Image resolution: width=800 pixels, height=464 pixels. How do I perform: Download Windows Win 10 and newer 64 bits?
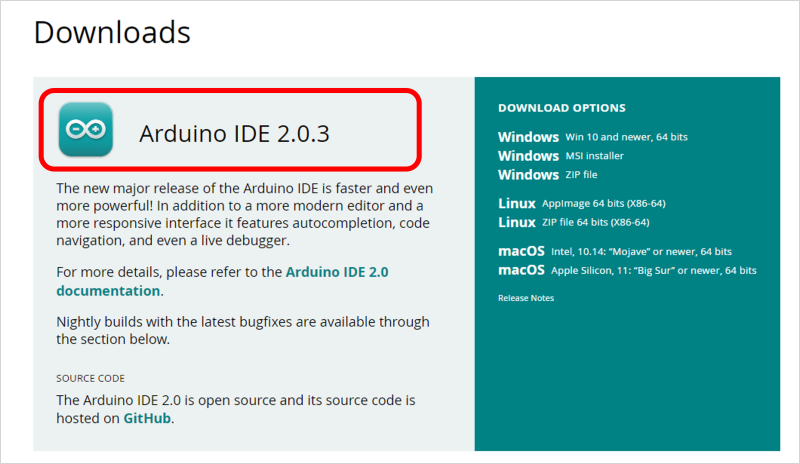tap(593, 137)
